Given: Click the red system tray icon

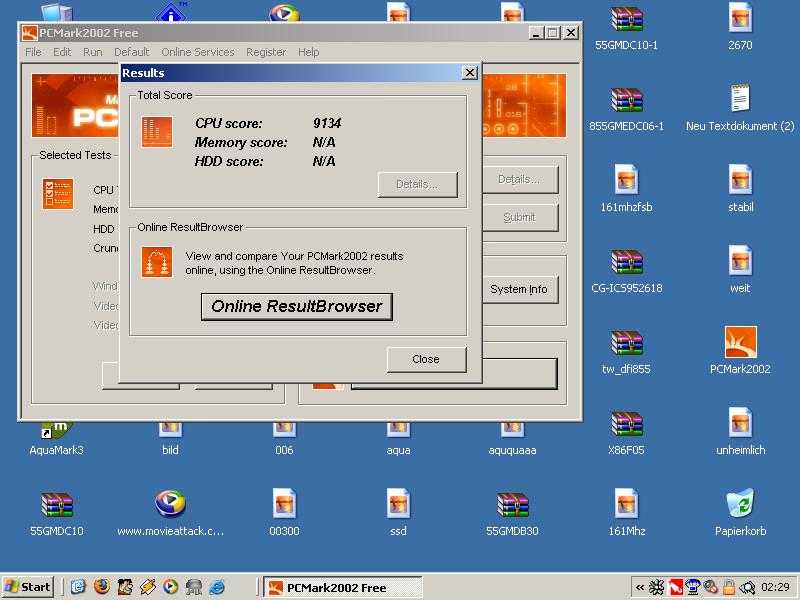Looking at the screenshot, I should [x=676, y=588].
